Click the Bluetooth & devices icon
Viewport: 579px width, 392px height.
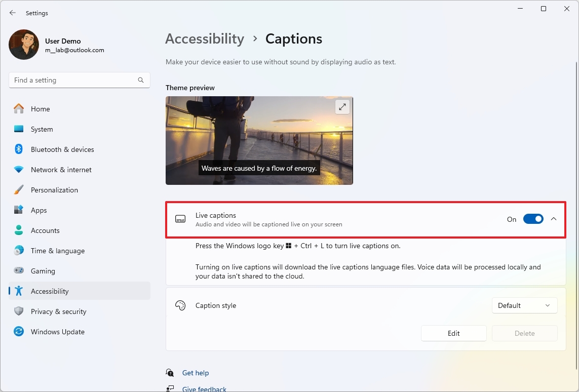[19, 149]
